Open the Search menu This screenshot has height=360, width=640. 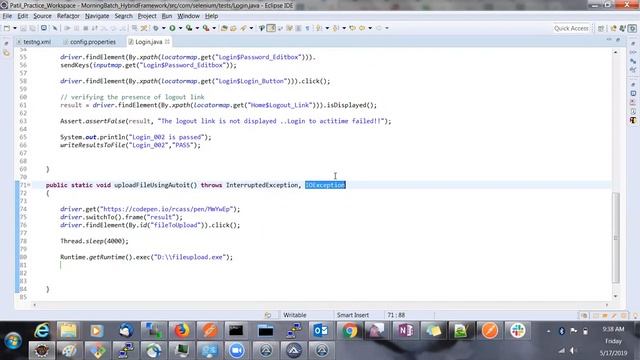[x=124, y=16]
